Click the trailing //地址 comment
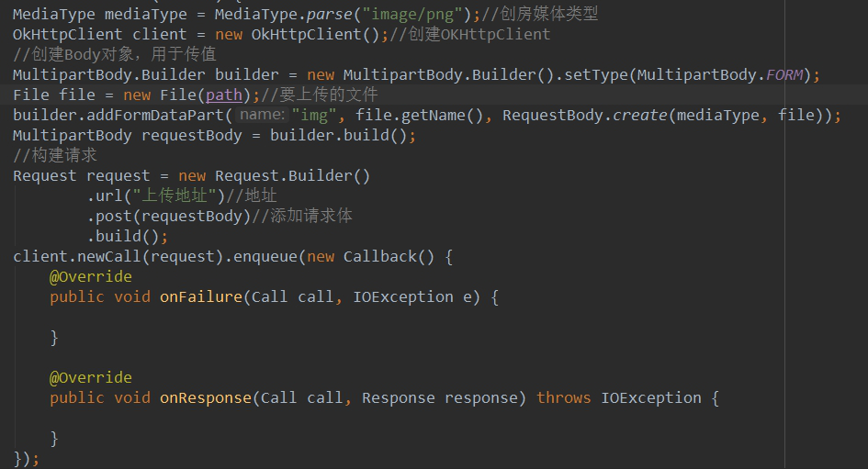Viewport: 868px width, 469px height. [x=251, y=195]
